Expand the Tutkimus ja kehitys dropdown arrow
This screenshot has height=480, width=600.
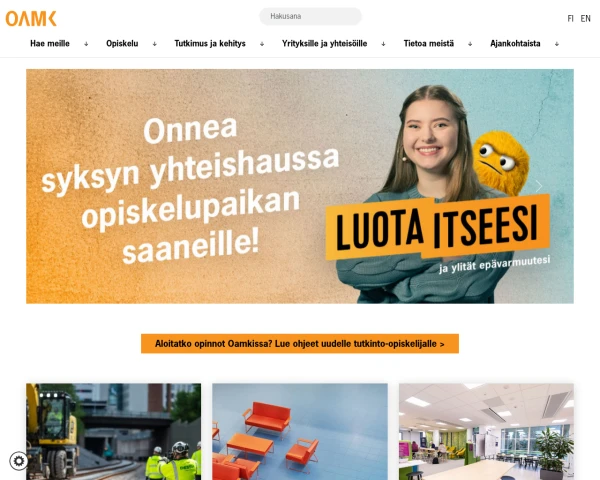coord(262,44)
